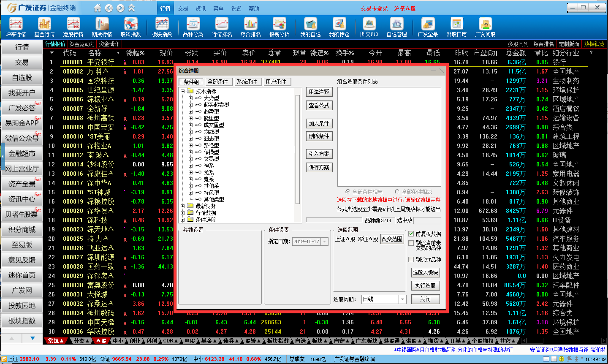Select the 鬼系 tree item

pos(209,179)
